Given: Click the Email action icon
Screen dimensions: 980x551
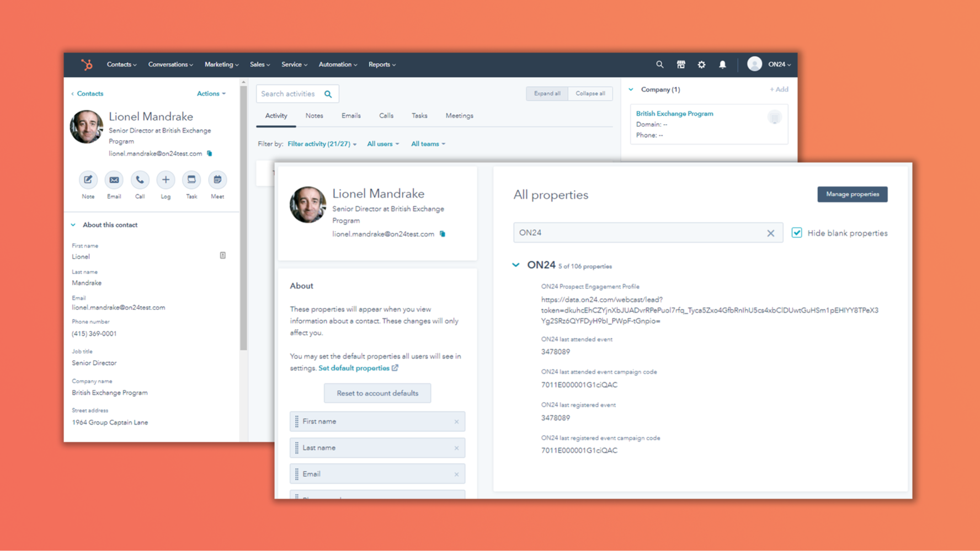Looking at the screenshot, I should (114, 180).
